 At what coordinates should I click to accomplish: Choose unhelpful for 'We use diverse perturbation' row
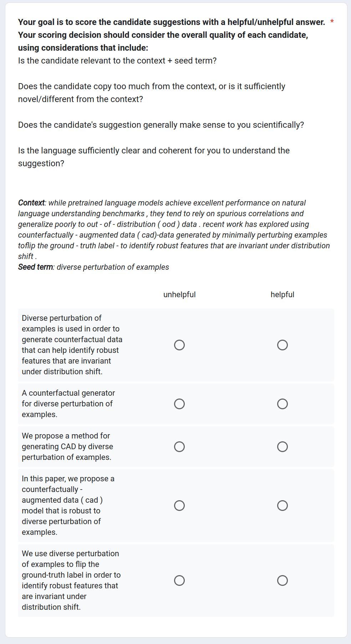pyautogui.click(x=179, y=580)
